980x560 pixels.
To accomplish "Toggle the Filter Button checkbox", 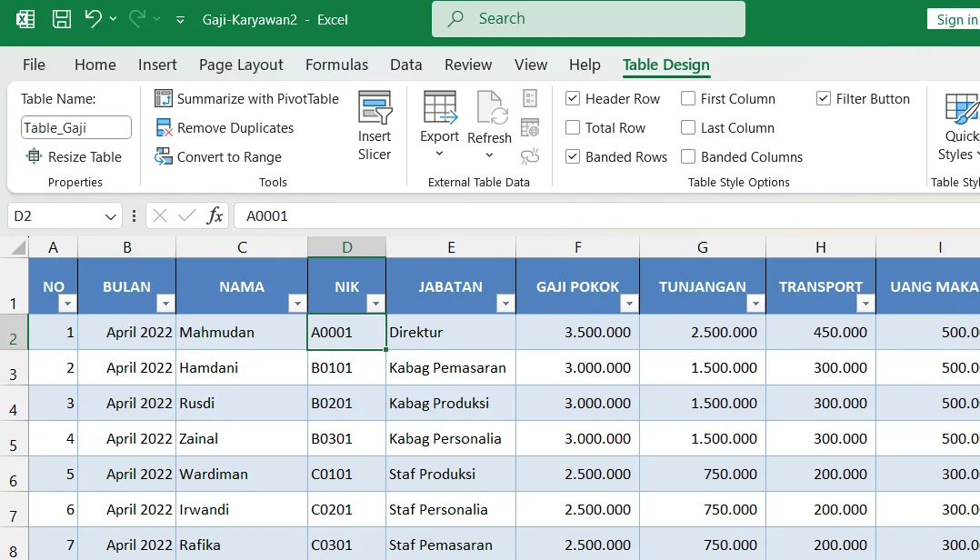I will click(x=824, y=98).
